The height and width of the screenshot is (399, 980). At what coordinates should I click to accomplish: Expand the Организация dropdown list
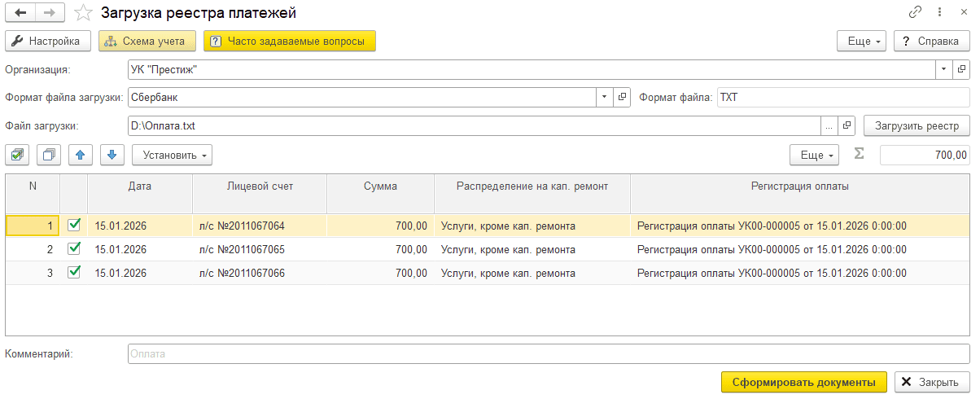943,70
